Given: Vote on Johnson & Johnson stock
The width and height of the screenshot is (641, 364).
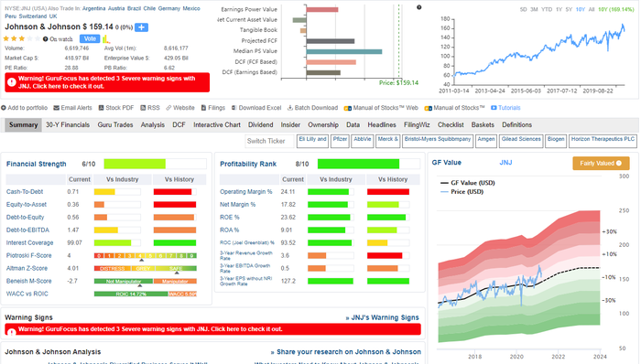Looking at the screenshot, I should (x=90, y=38).
